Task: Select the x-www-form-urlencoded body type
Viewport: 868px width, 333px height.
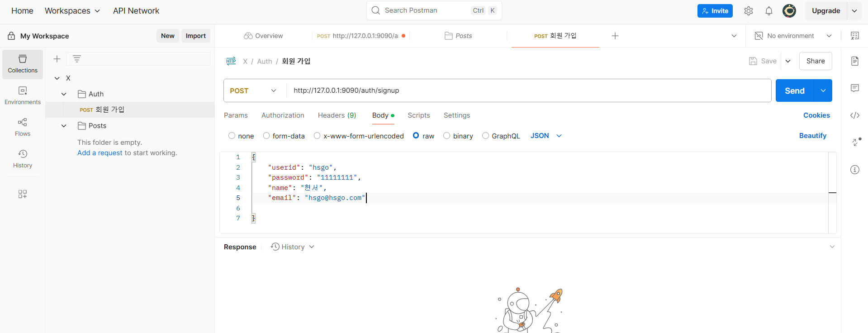Action: (317, 136)
